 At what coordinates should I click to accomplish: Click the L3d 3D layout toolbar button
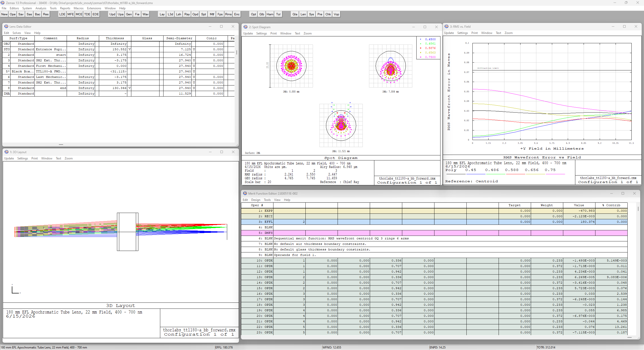point(170,14)
